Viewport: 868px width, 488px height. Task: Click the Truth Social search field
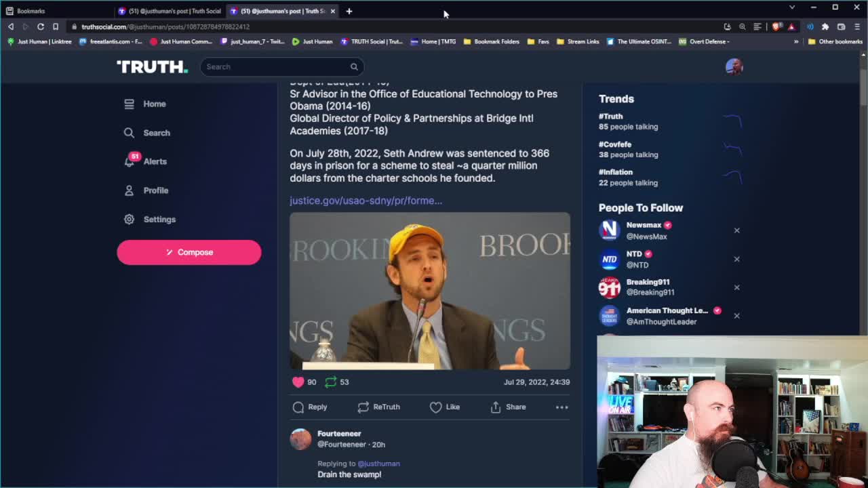tap(281, 66)
